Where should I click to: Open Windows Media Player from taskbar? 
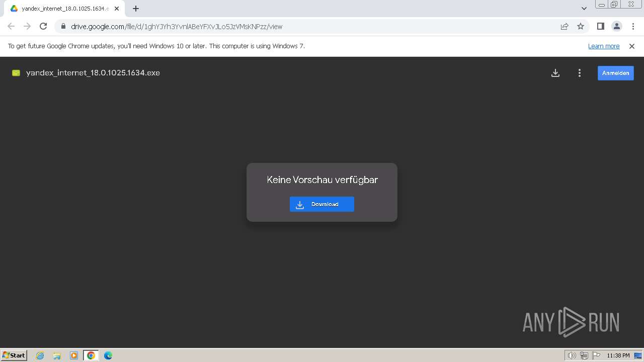(74, 355)
